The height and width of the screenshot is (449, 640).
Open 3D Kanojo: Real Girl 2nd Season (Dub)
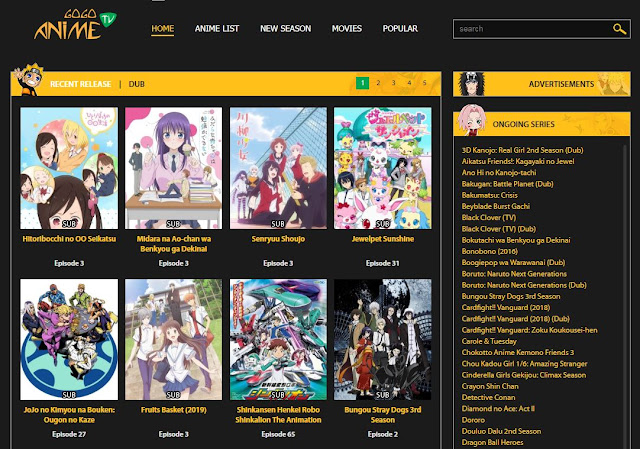pos(522,150)
